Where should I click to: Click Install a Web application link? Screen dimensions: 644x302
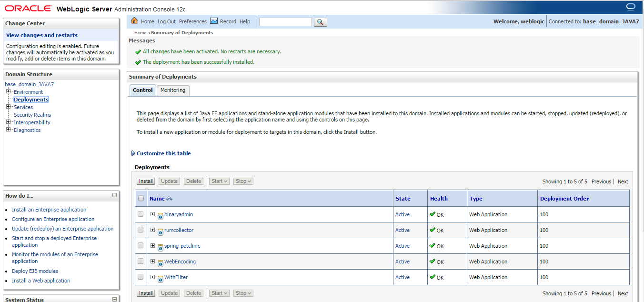point(41,281)
